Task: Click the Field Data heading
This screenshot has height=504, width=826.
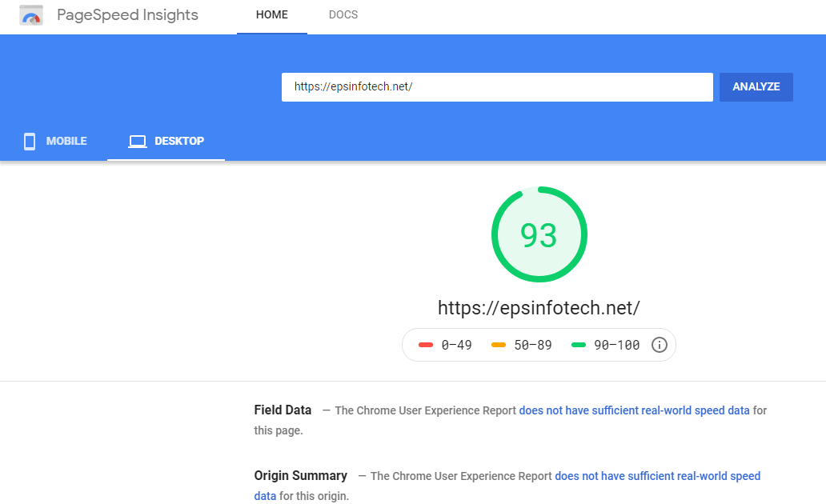Action: [283, 410]
